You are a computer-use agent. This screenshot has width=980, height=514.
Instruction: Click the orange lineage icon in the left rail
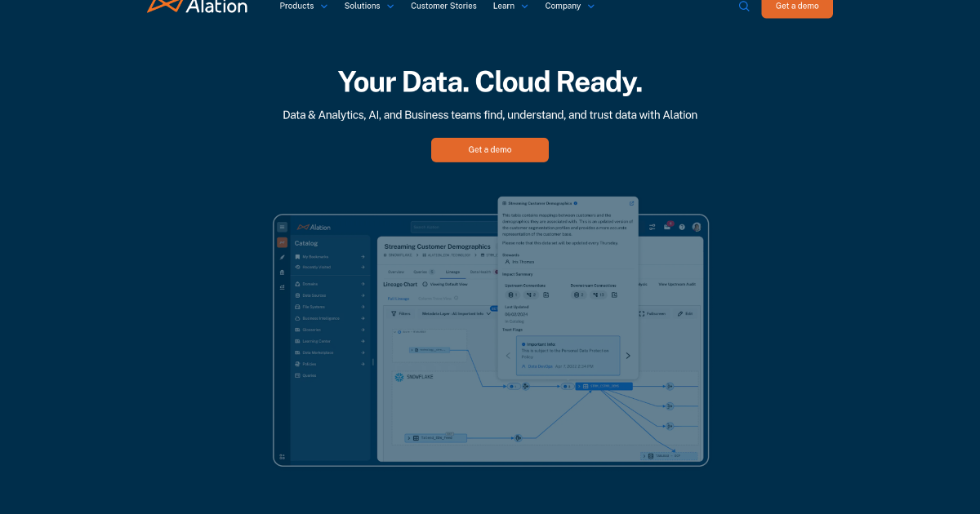(281, 242)
